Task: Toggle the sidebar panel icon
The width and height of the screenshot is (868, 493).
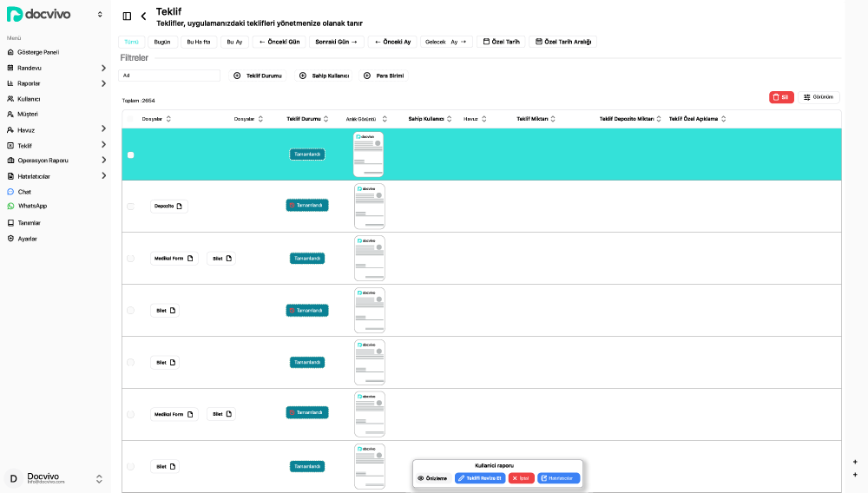Action: click(127, 16)
